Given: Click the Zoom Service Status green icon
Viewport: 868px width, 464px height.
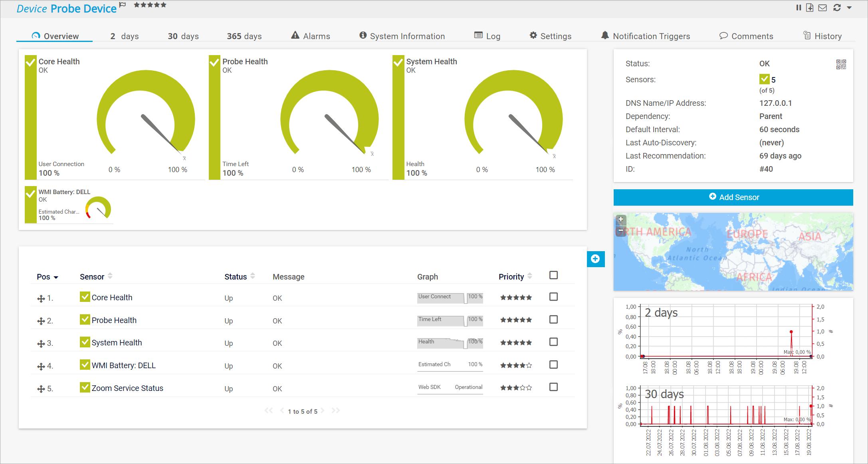Looking at the screenshot, I should (x=85, y=387).
